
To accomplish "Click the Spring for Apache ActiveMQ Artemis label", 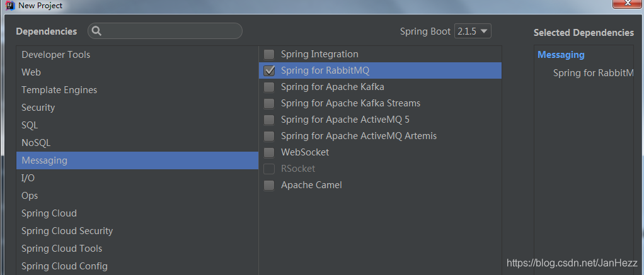I will click(359, 136).
